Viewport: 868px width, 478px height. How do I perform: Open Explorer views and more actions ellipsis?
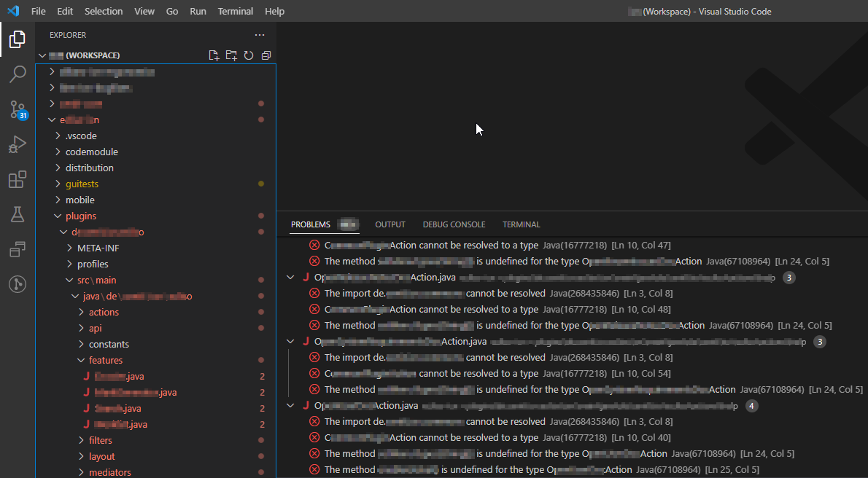260,35
